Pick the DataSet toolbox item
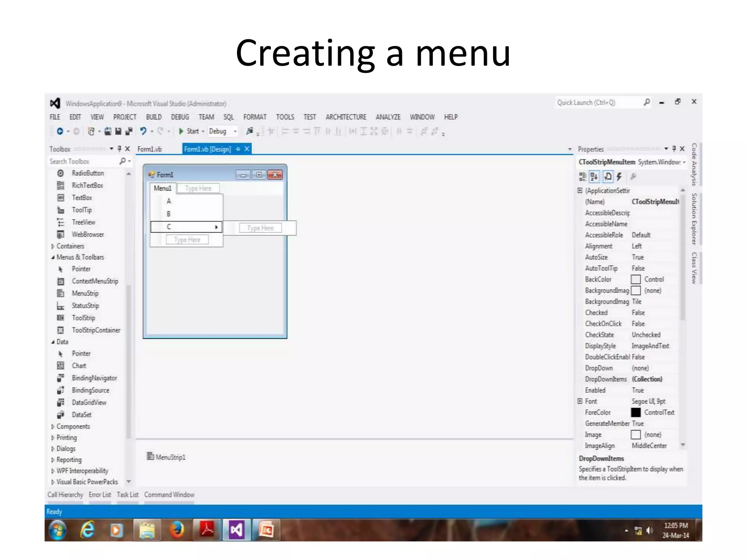 [82, 415]
